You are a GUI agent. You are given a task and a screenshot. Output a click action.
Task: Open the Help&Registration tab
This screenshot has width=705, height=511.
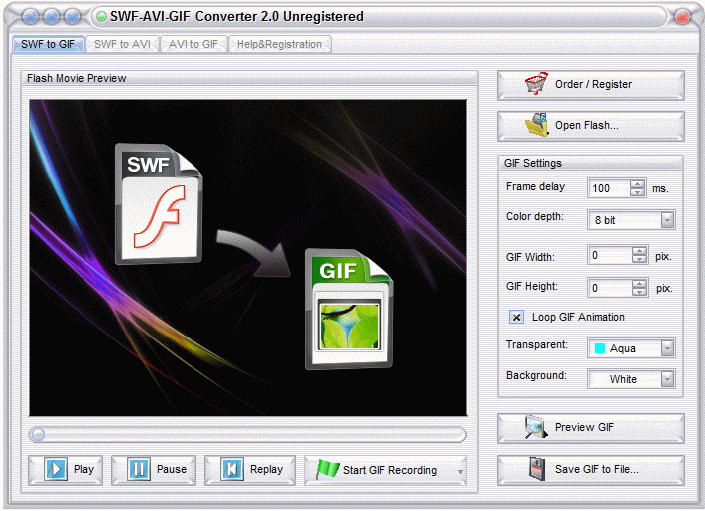tap(279, 44)
